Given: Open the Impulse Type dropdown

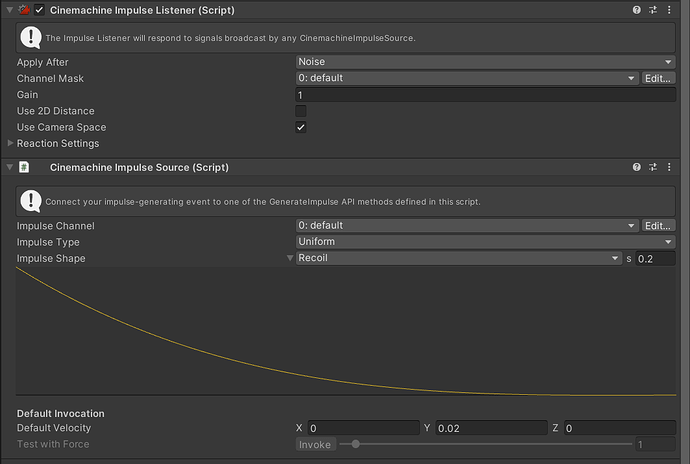Looking at the screenshot, I should (484, 242).
